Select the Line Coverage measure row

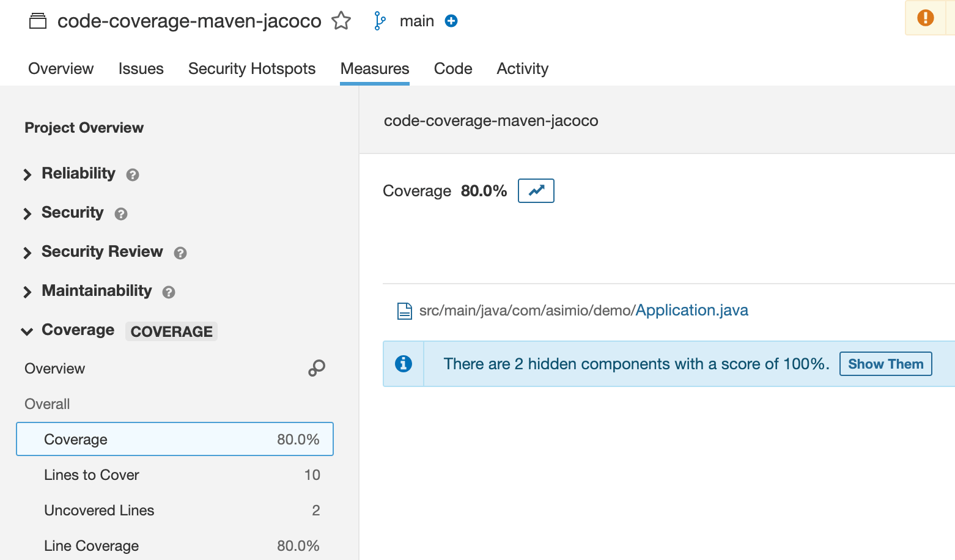point(175,545)
